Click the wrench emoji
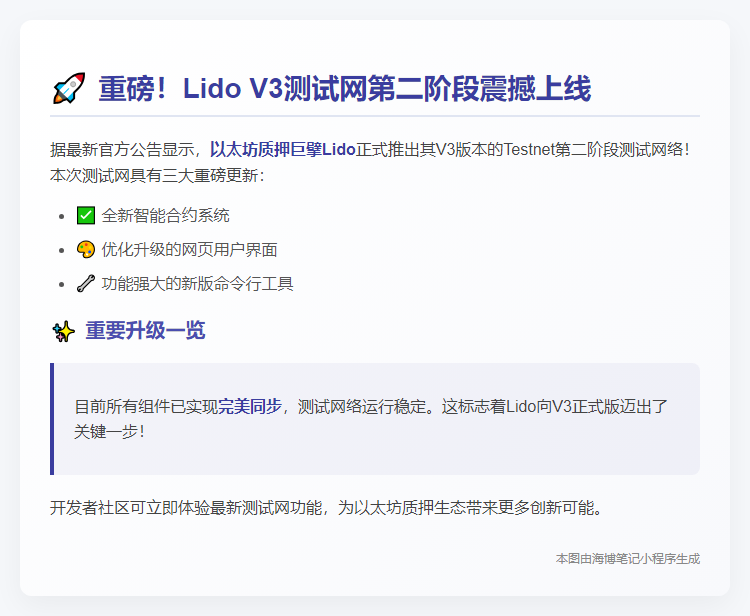Image resolution: width=750 pixels, height=616 pixels. (x=86, y=284)
